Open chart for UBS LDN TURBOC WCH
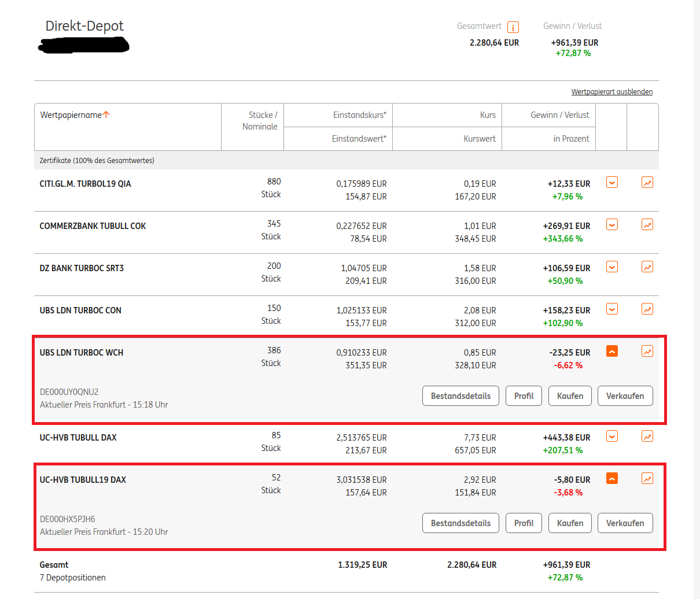Viewport: 700px width, 599px height. 647,352
